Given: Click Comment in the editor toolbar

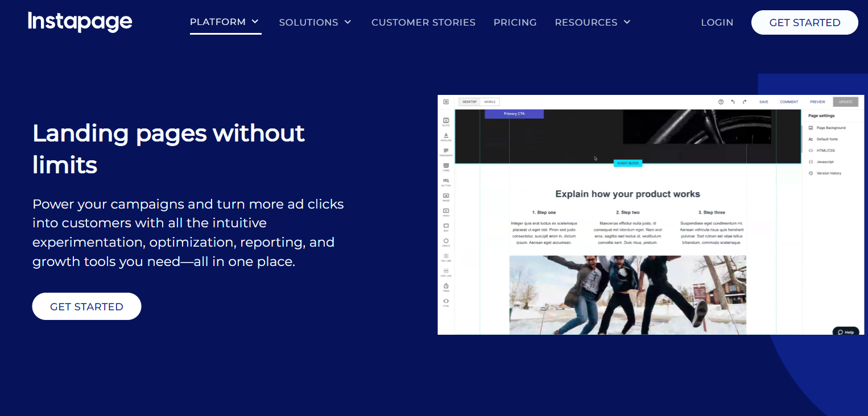Looking at the screenshot, I should (x=789, y=102).
